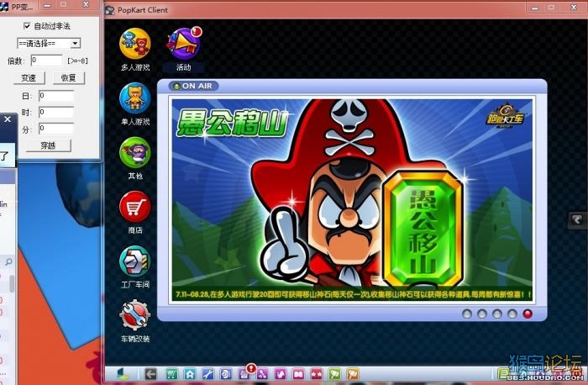Toggle the 自动过非法 checkbox
This screenshot has width=588, height=385.
[27, 26]
